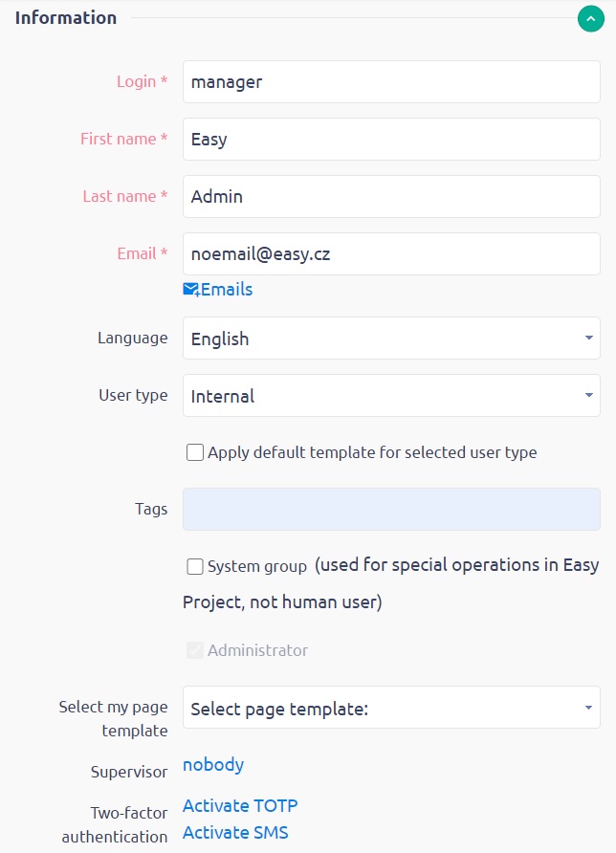Screen dimensions: 616x853
Task: Change the supervisor by clicking nobody
Action: 212,765
